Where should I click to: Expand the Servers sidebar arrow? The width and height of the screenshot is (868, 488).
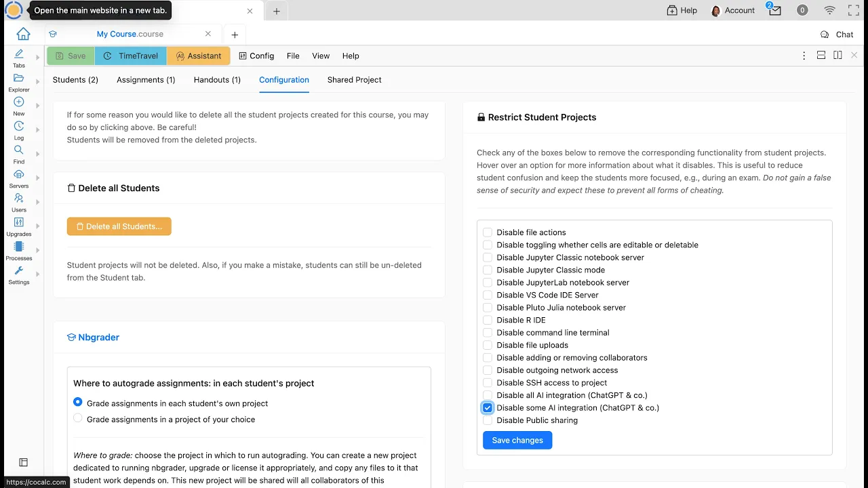point(37,178)
